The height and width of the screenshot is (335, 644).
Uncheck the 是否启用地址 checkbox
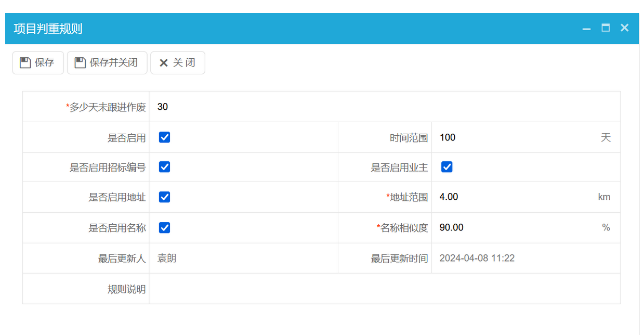click(x=164, y=197)
